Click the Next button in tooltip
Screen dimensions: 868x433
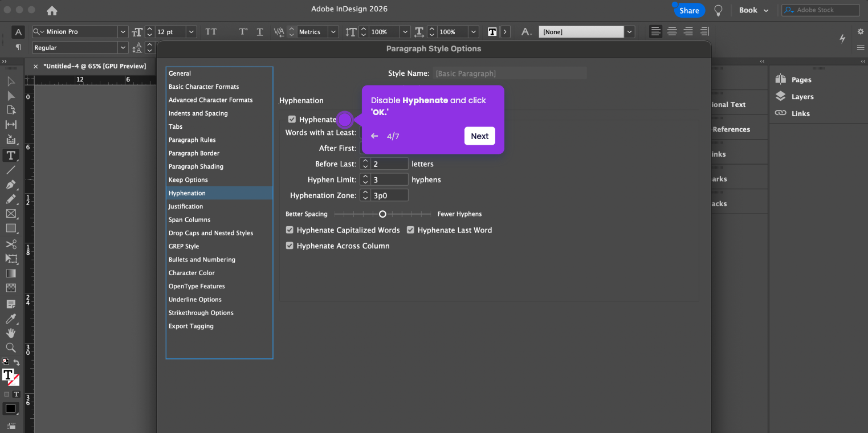[x=479, y=136]
